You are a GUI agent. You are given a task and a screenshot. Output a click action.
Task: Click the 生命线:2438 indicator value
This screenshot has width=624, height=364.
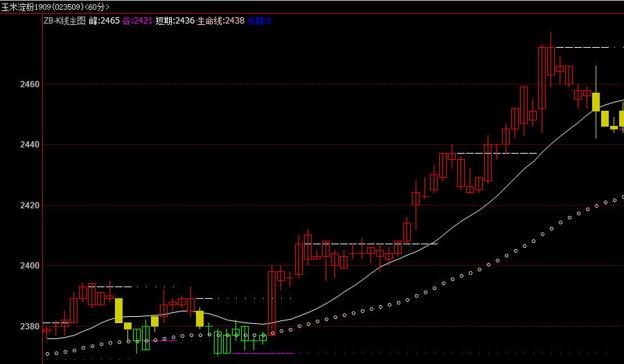point(221,21)
